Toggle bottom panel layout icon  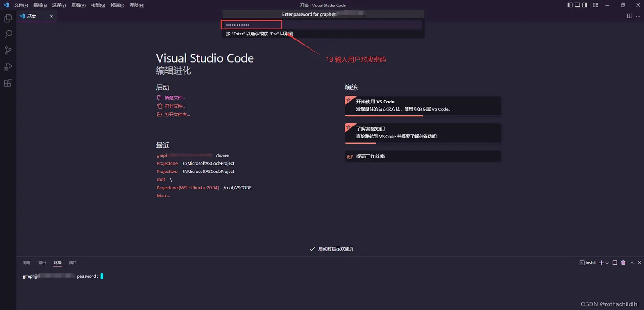tap(577, 5)
